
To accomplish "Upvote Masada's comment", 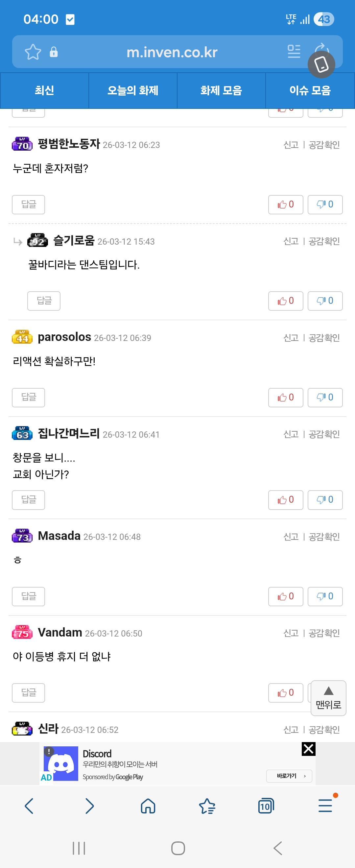I will (285, 596).
